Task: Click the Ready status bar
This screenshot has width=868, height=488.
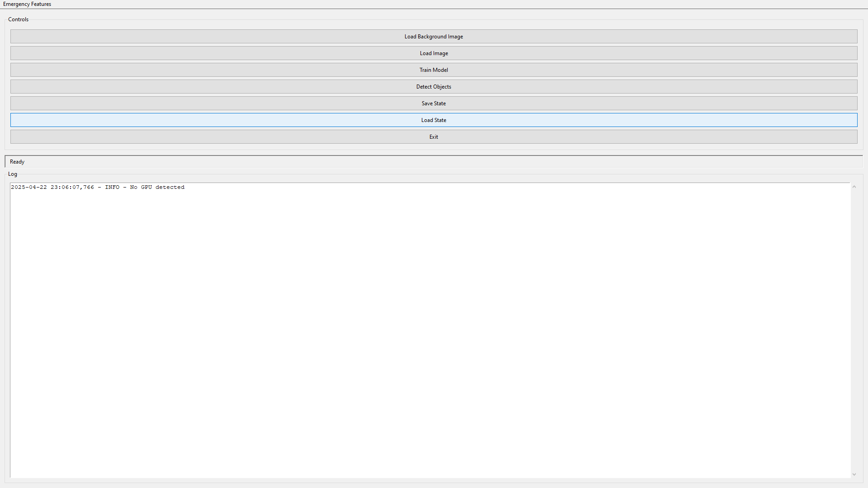Action: (434, 162)
